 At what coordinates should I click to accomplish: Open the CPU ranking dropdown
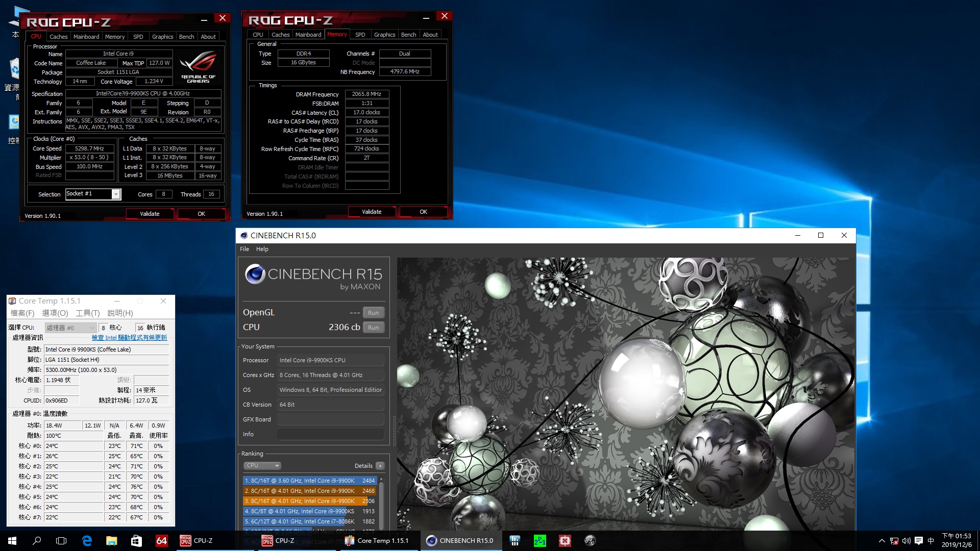pos(262,465)
